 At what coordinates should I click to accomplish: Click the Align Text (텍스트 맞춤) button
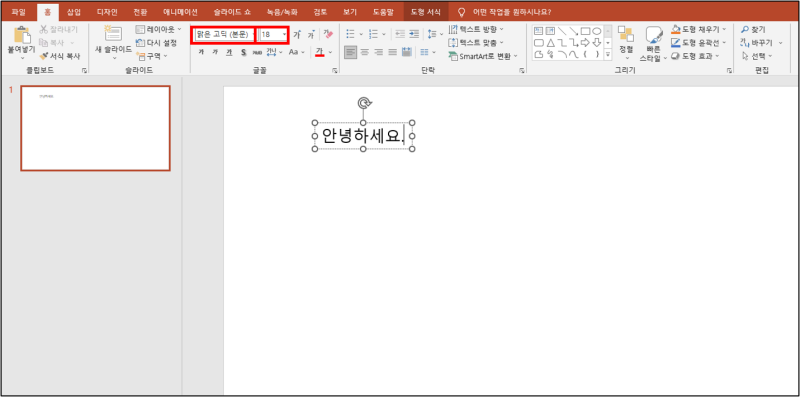point(476,42)
